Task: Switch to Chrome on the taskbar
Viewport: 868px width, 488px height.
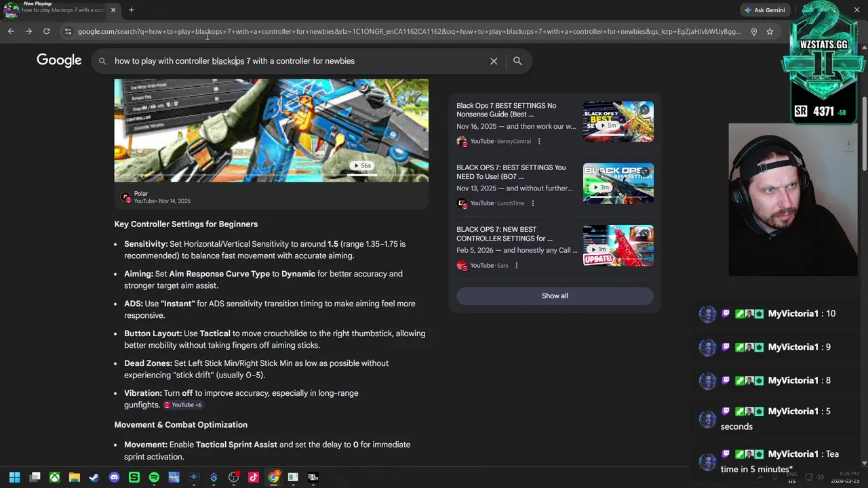Action: click(273, 477)
